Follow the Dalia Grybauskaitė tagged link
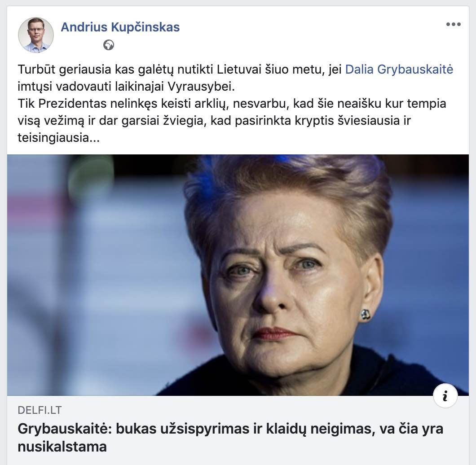This screenshot has height=465, width=476. pos(399,70)
